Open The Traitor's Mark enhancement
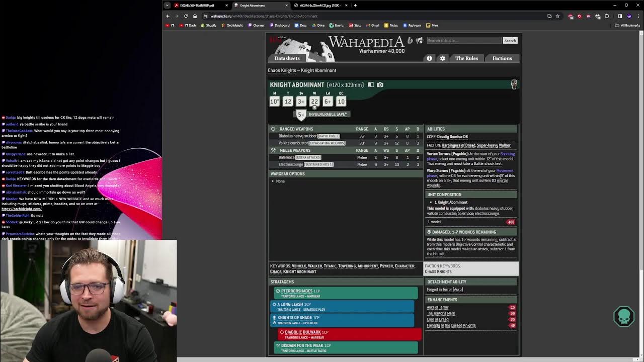644x362 pixels. (441, 313)
